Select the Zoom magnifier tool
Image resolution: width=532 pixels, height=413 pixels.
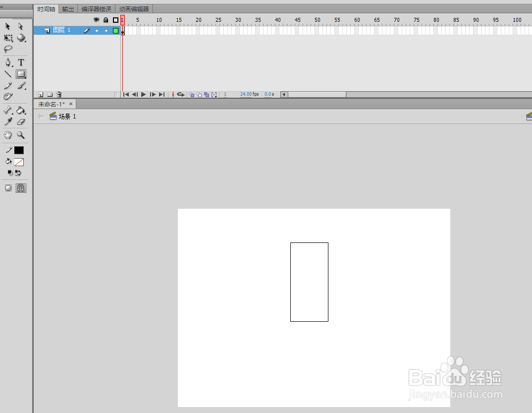pyautogui.click(x=20, y=135)
